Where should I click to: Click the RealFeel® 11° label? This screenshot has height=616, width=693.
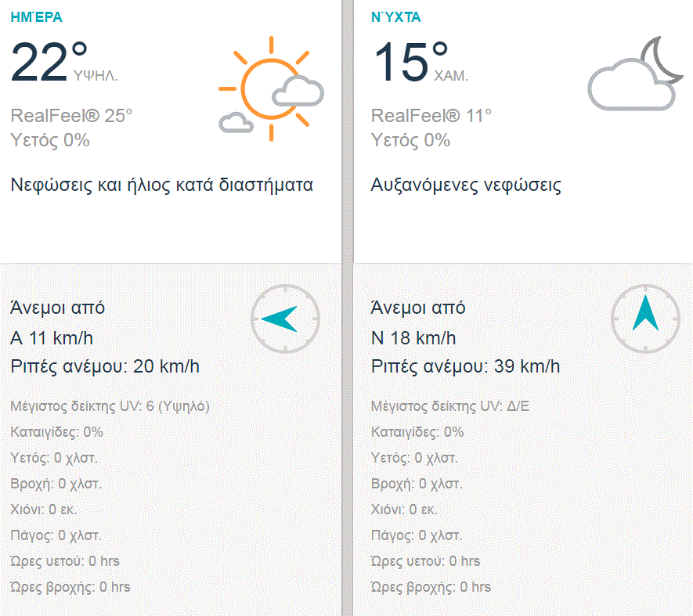(431, 116)
